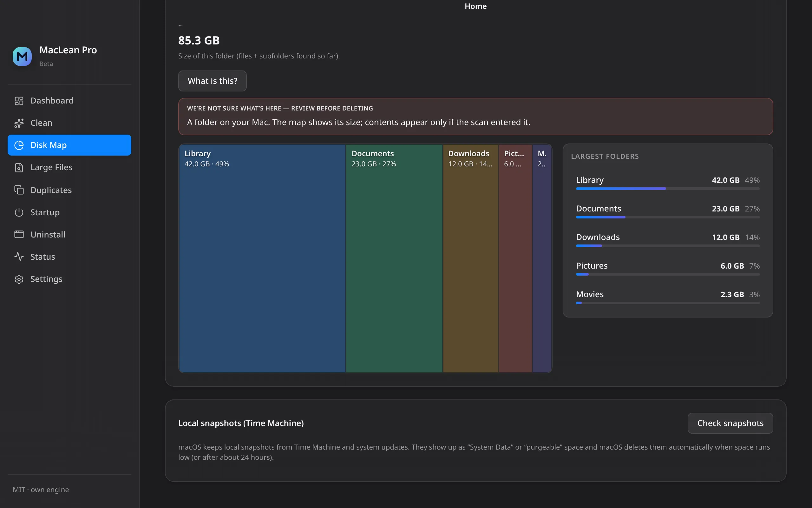
Task: Click the review-before-deleting warning banner
Action: tap(475, 117)
